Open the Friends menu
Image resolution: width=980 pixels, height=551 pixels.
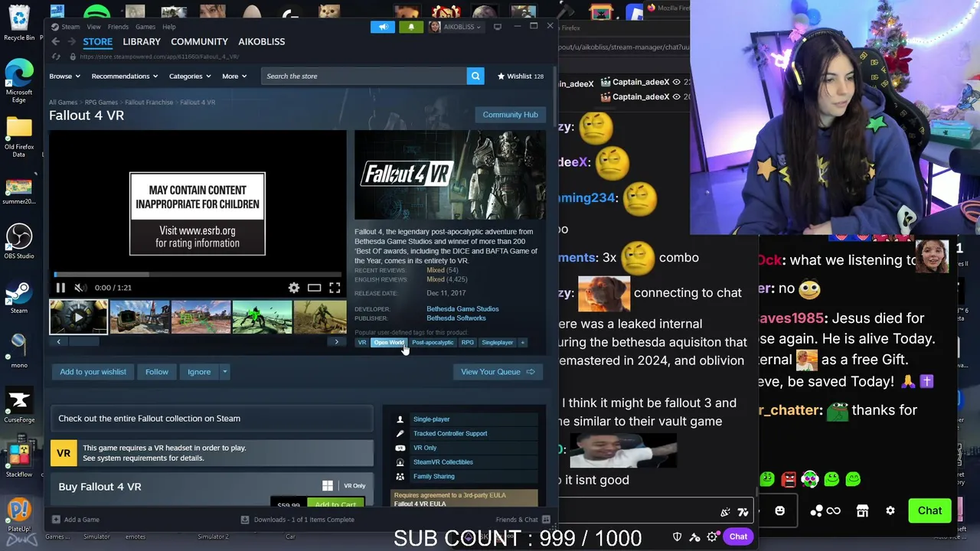tap(118, 27)
